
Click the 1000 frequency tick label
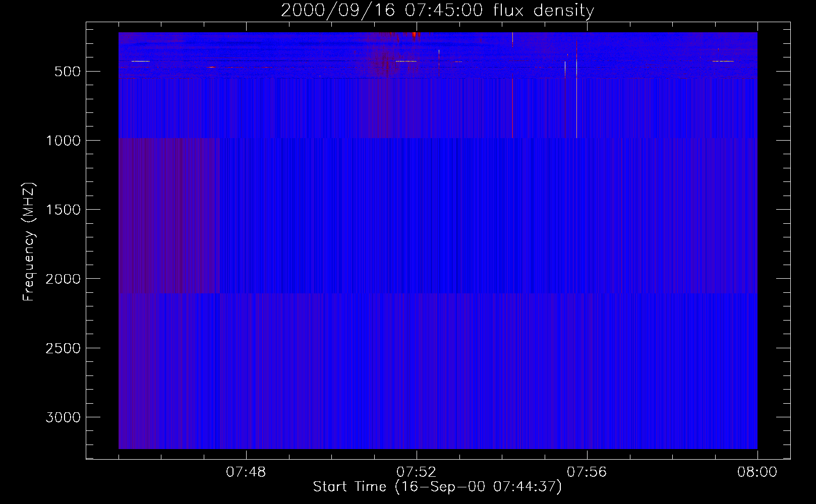tap(63, 141)
